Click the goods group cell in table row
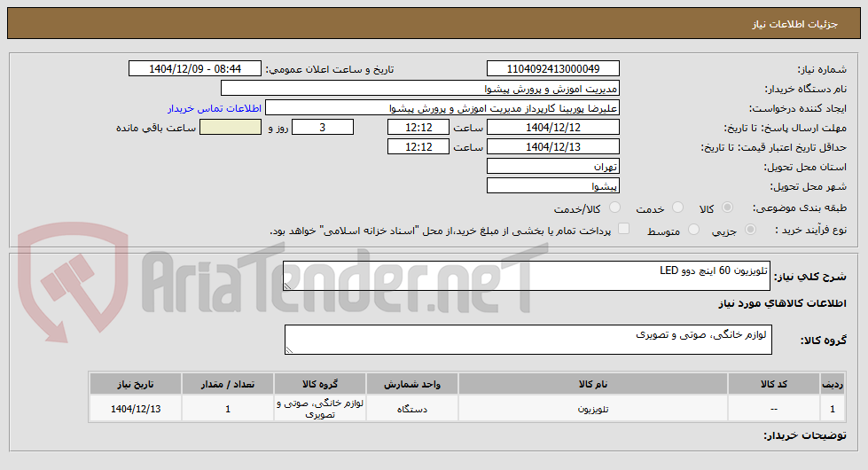868x470 pixels. [320, 409]
